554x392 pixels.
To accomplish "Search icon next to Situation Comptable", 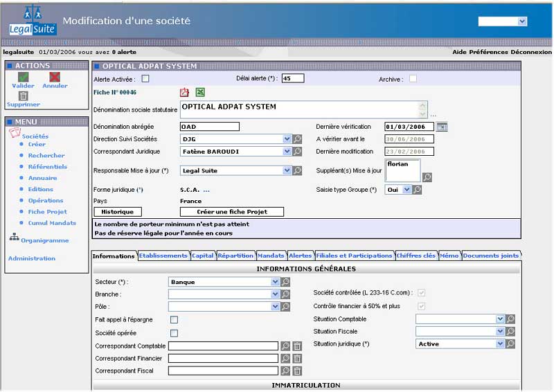I will tap(510, 319).
